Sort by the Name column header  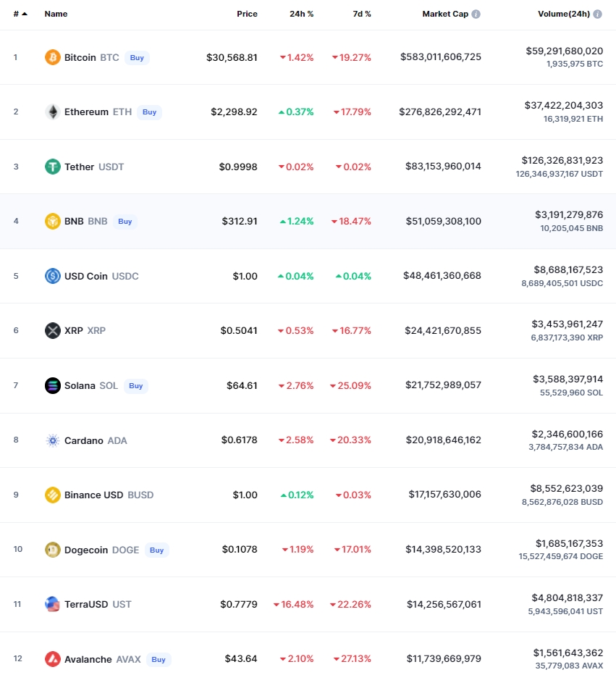[x=56, y=14]
